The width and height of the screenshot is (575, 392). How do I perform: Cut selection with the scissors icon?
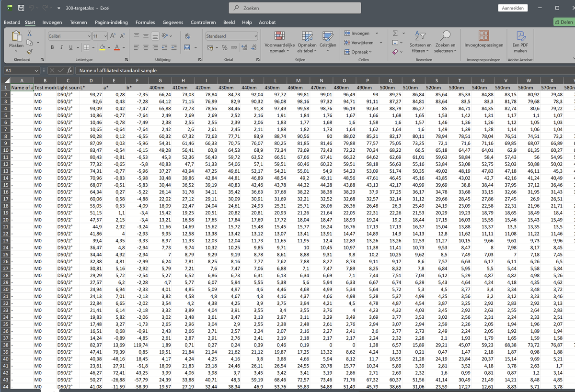pos(30,34)
